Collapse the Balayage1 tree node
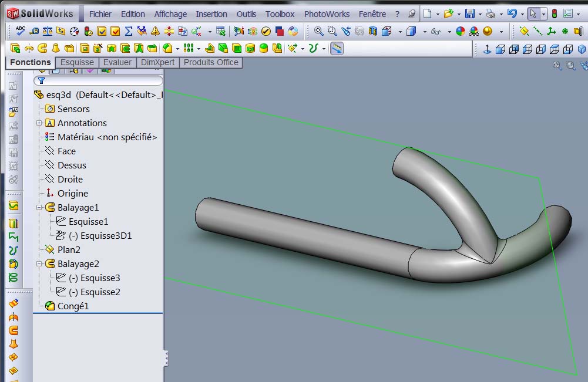Viewport: 588px width, 382px height. pyautogui.click(x=39, y=208)
